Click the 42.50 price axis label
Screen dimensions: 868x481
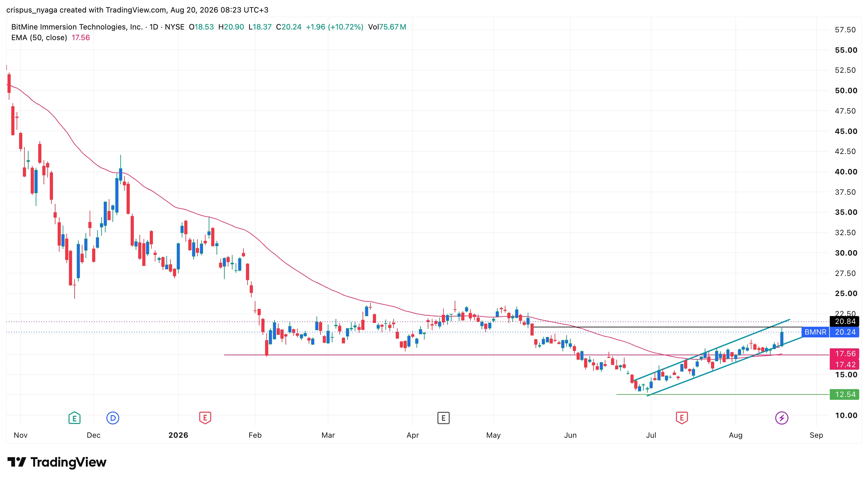(x=845, y=151)
